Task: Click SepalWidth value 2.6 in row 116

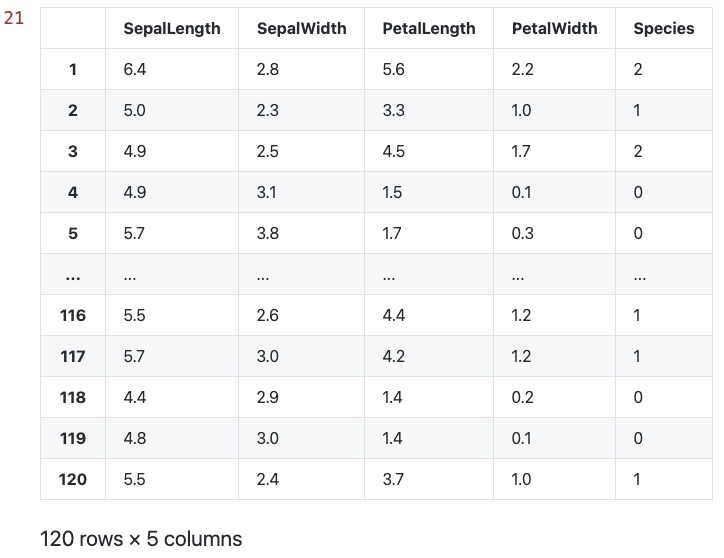Action: coord(267,315)
